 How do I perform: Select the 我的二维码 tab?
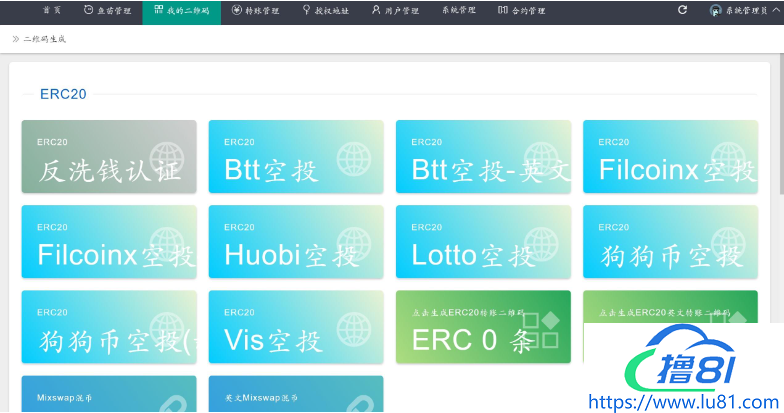[182, 10]
